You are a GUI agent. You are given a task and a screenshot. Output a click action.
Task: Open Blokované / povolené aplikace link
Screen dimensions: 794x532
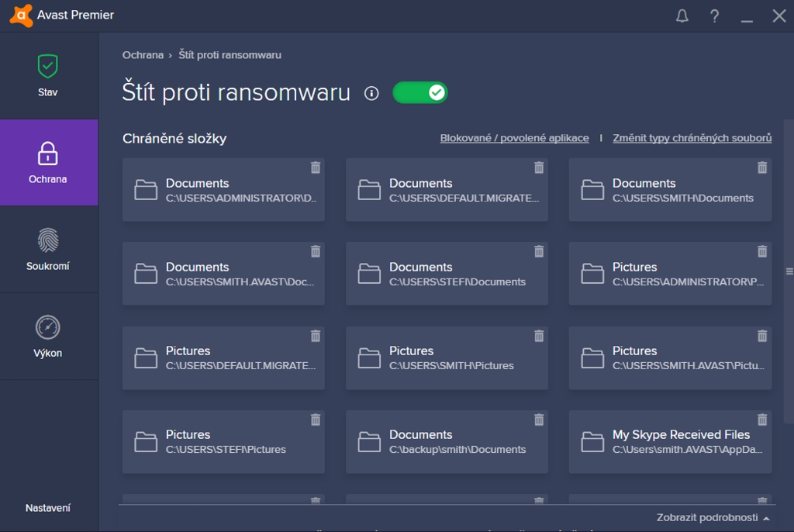tap(514, 138)
